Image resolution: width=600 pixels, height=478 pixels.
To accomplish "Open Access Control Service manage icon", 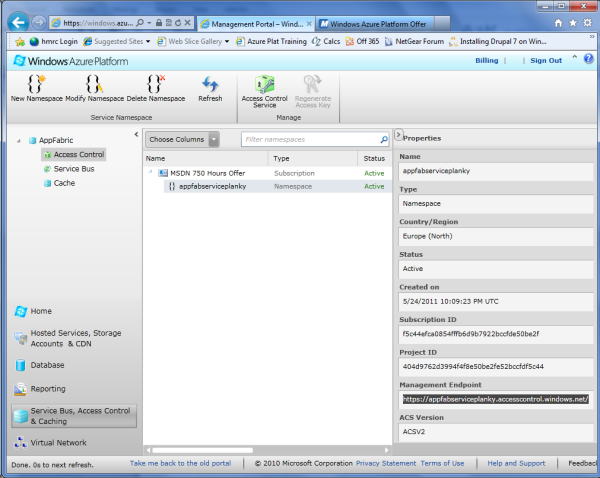I will 264,84.
